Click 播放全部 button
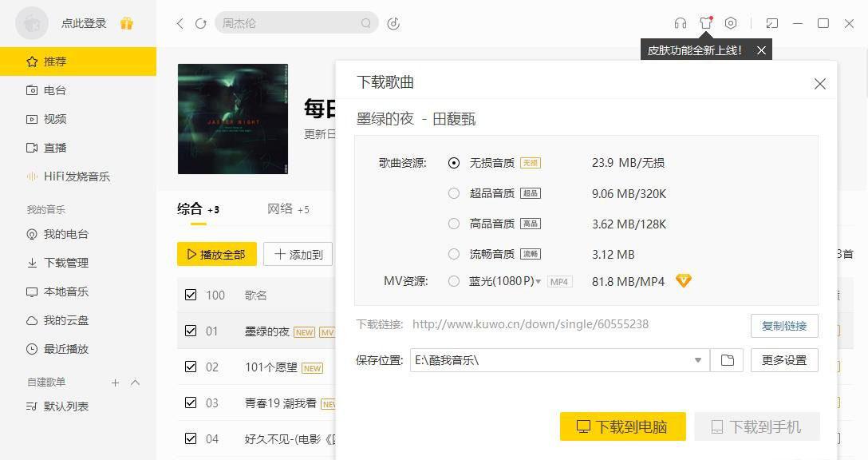This screenshot has width=868, height=460. point(217,255)
